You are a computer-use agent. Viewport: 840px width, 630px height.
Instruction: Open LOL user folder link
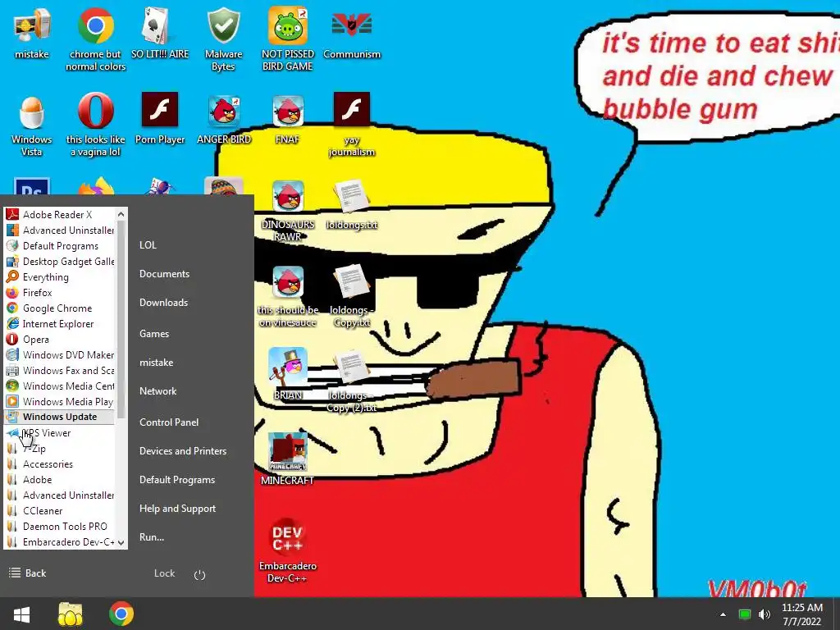[148, 244]
